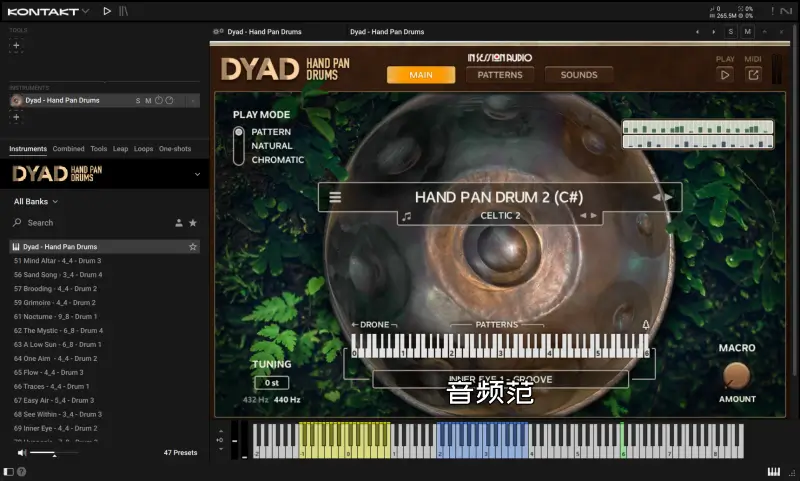Open the help question mark icon
Viewport: 800px width, 481px height.
click(21, 472)
